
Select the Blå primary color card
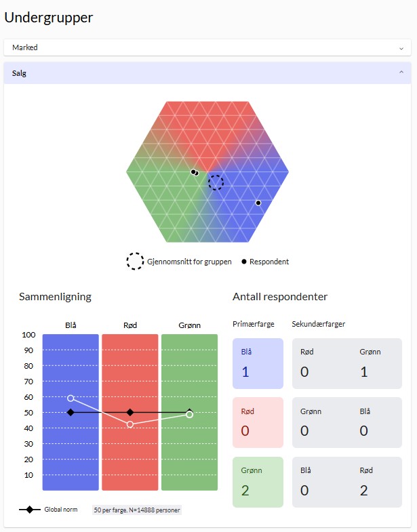coord(257,363)
